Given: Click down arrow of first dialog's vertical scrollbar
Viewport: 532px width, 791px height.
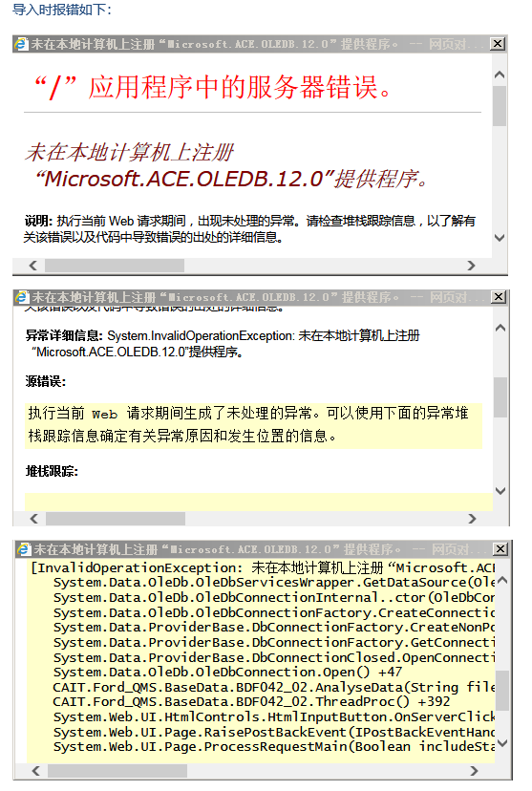Looking at the screenshot, I should point(500,238).
